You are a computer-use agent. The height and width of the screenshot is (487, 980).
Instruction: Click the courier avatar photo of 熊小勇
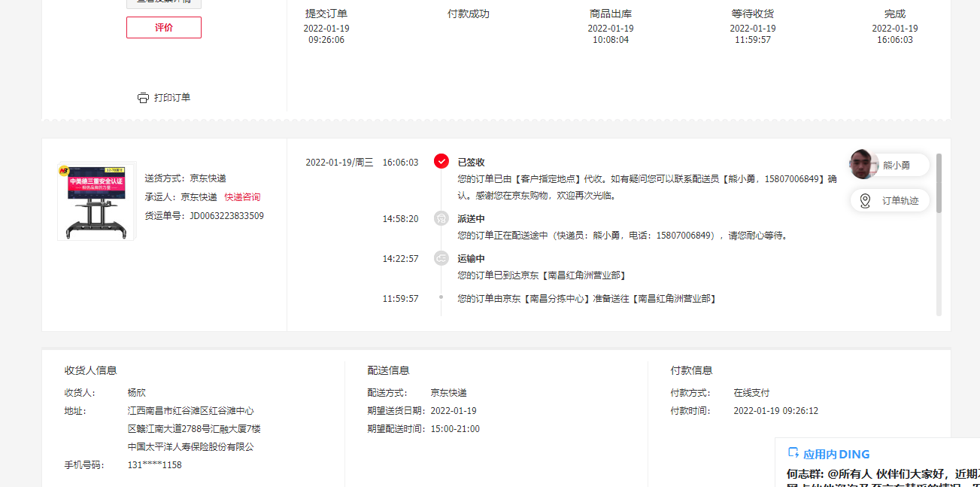coord(864,164)
